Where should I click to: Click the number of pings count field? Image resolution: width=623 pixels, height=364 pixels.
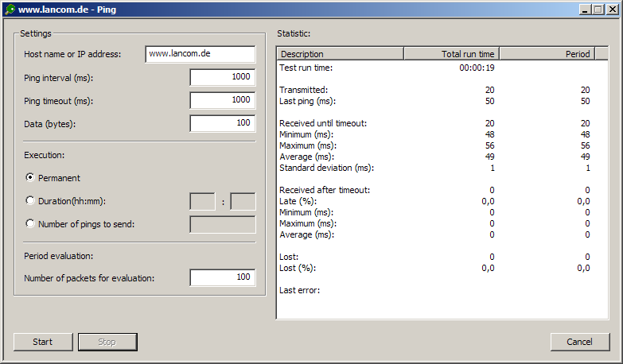pyautogui.click(x=222, y=224)
